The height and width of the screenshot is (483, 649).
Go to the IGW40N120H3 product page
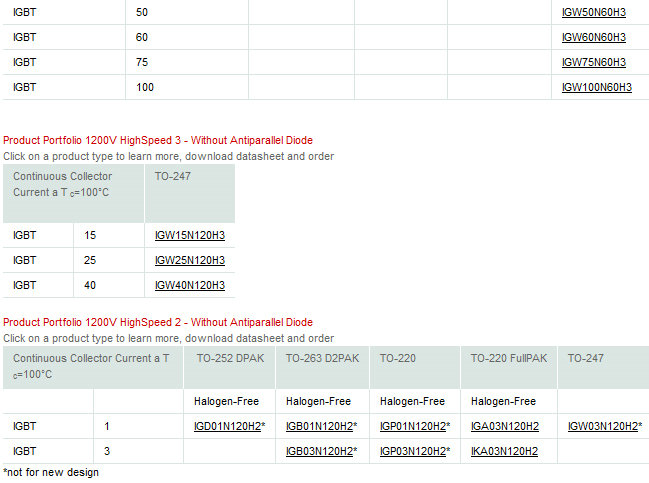pyautogui.click(x=189, y=286)
